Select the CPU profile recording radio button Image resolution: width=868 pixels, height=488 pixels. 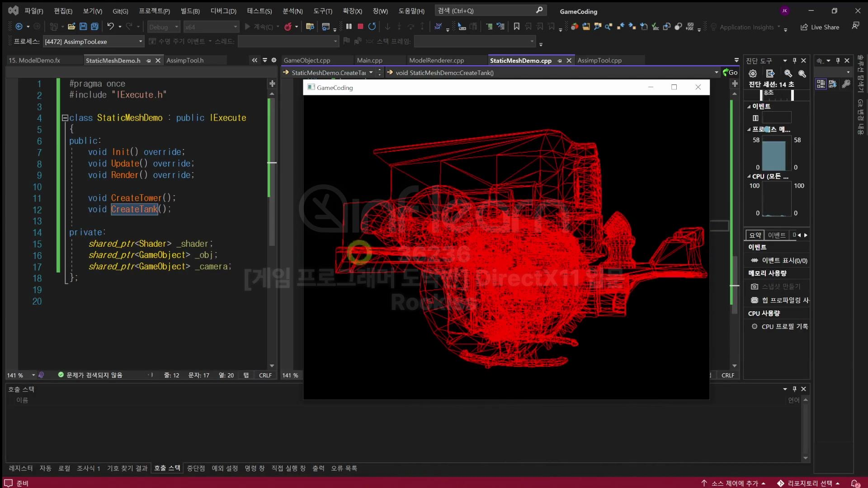pyautogui.click(x=755, y=326)
